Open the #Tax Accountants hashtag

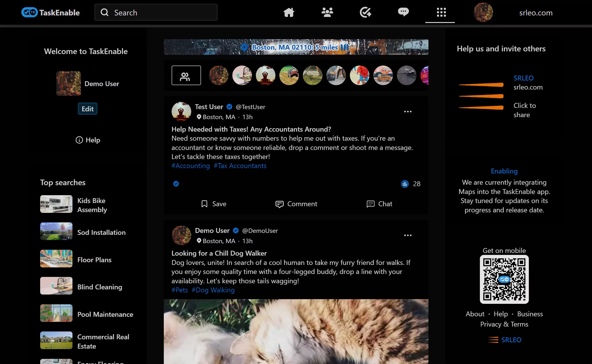(240, 166)
